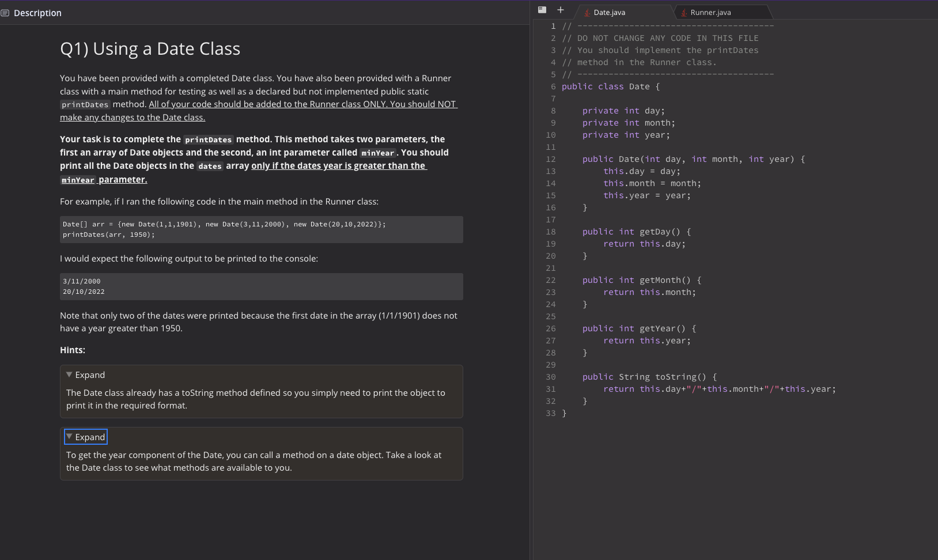The height and width of the screenshot is (560, 938).
Task: Click the Q1 Using a Date Class heading
Action: [x=150, y=48]
